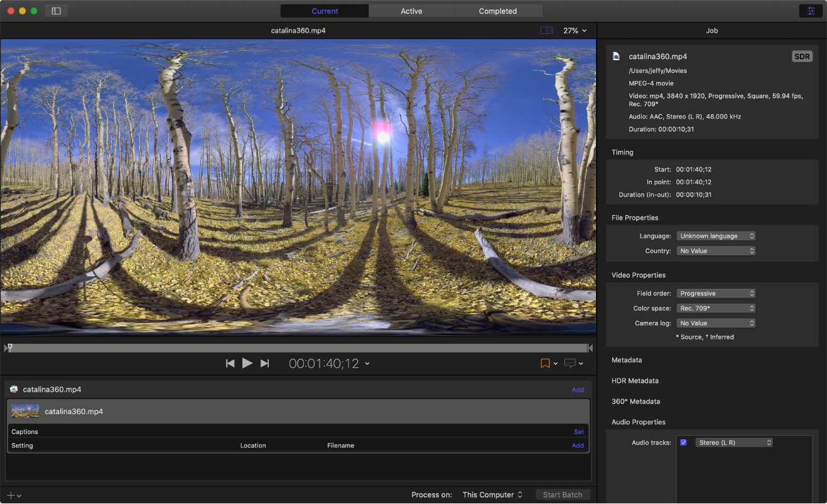Switch to the Completed tab
The width and height of the screenshot is (827, 504).
(497, 11)
